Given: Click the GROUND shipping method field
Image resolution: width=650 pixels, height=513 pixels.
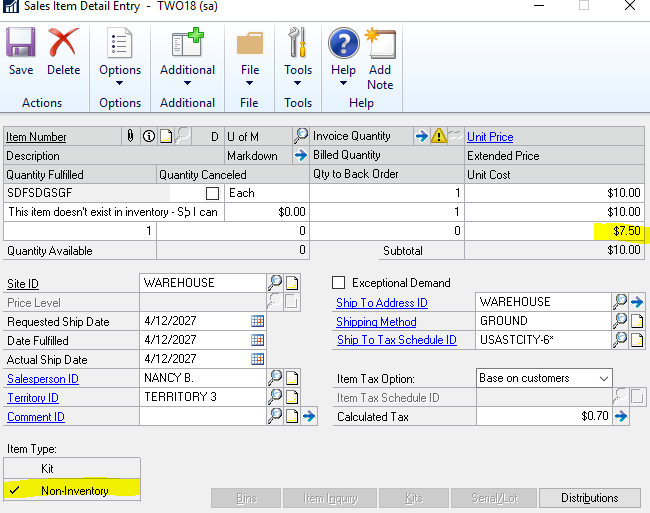Looking at the screenshot, I should [543, 321].
